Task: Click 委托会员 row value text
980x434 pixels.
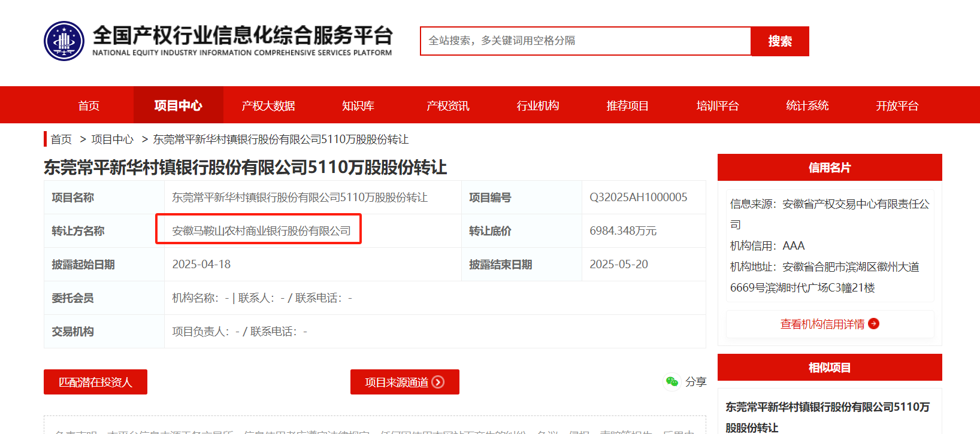Action: [262, 298]
